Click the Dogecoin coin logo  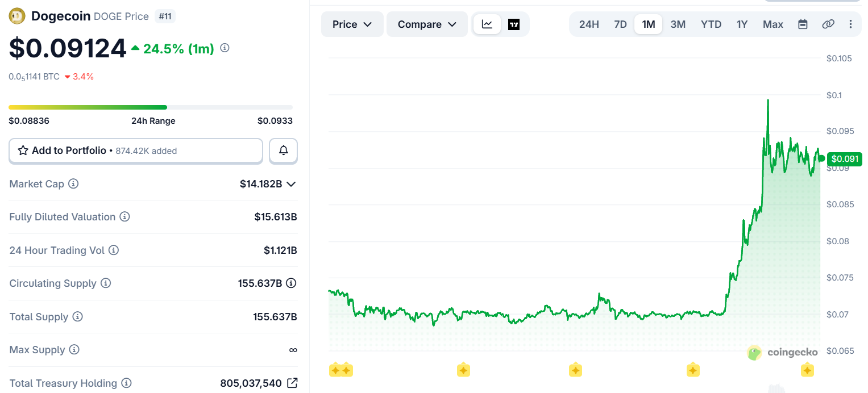pos(17,16)
